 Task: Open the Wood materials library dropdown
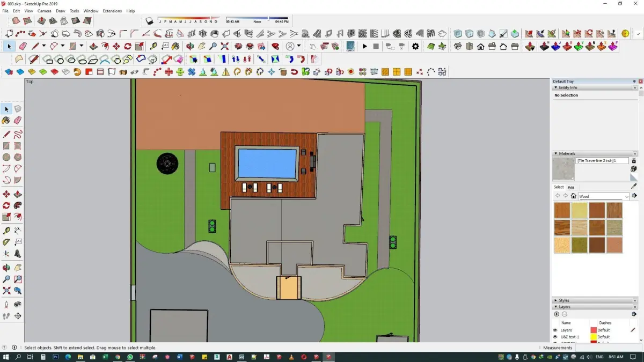pos(627,196)
